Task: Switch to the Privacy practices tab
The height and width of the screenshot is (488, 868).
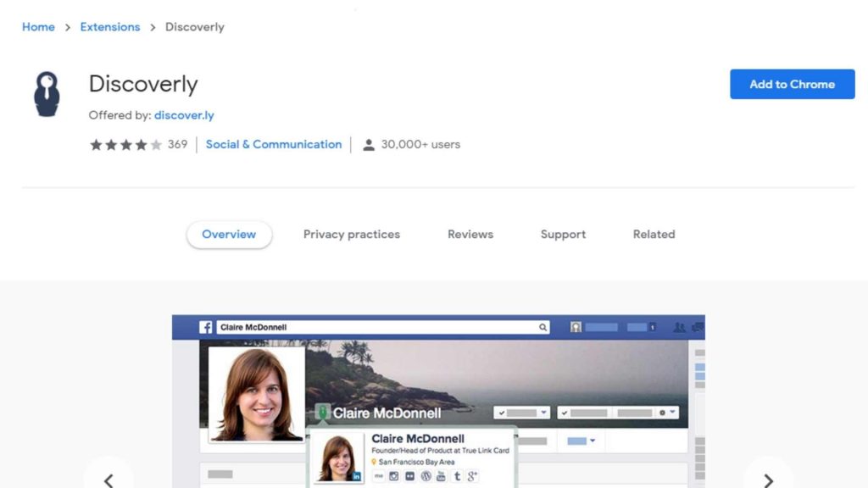Action: click(351, 234)
